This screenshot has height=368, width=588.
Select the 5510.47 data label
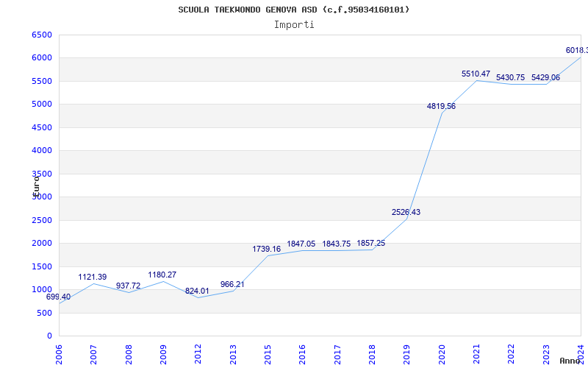tap(476, 74)
